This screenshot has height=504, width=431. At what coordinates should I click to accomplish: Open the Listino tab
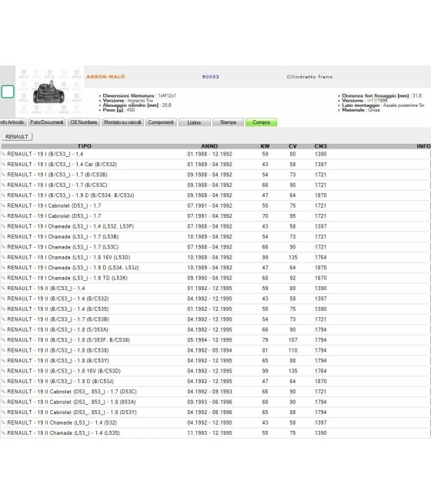click(x=194, y=122)
